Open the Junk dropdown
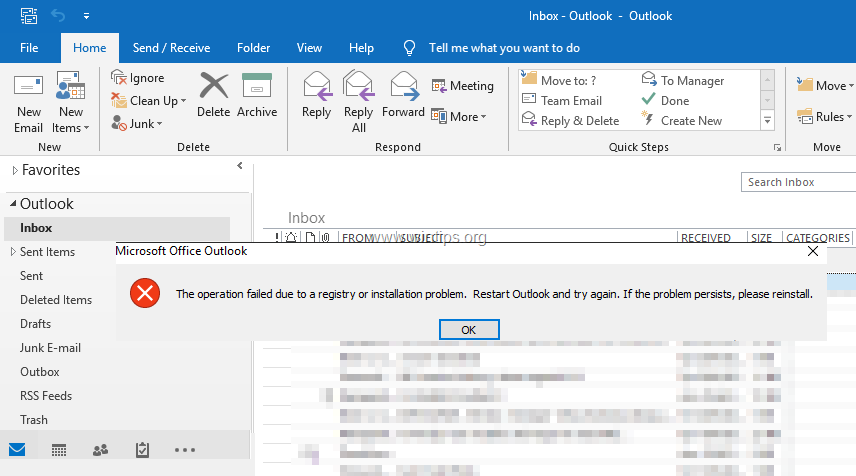 pos(137,124)
